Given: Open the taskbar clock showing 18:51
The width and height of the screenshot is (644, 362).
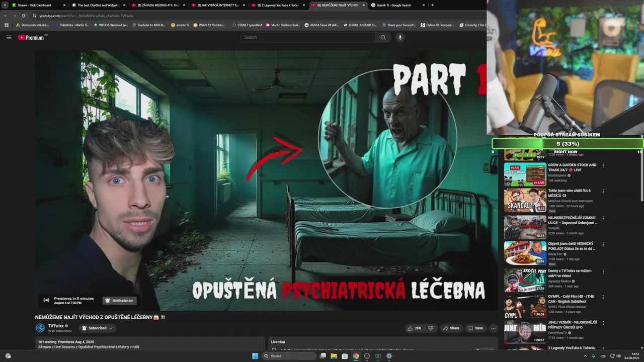Looking at the screenshot, I should point(632,356).
